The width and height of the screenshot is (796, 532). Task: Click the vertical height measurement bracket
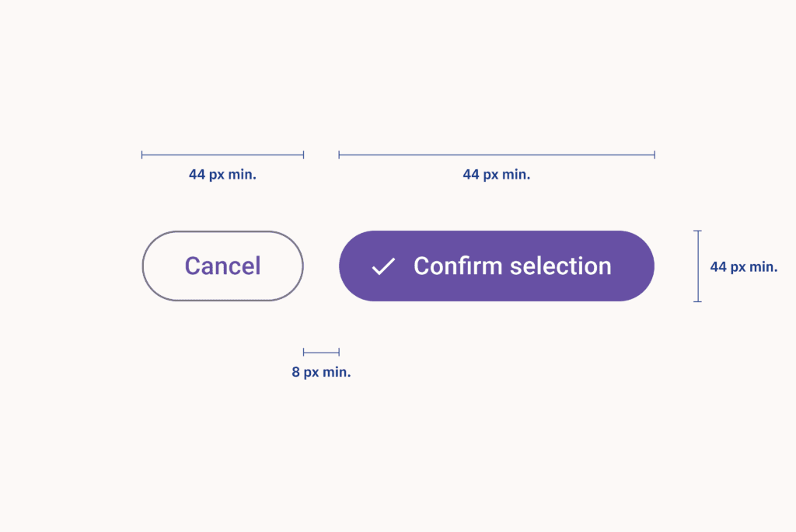(697, 266)
